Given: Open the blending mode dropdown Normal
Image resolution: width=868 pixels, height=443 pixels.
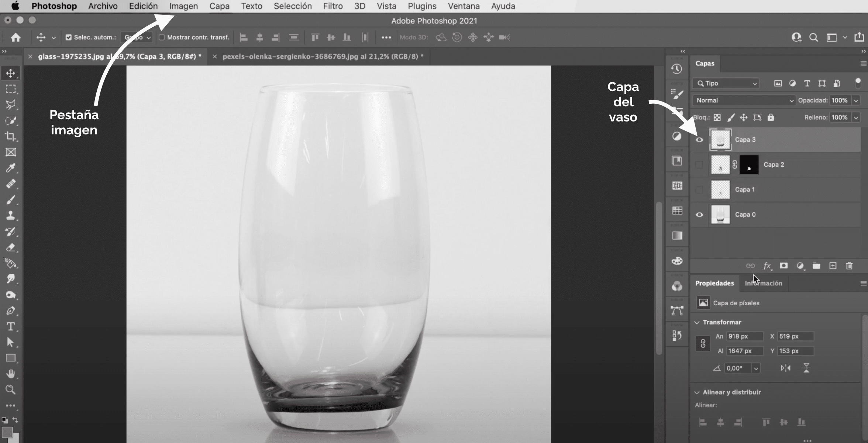Looking at the screenshot, I should tap(743, 100).
